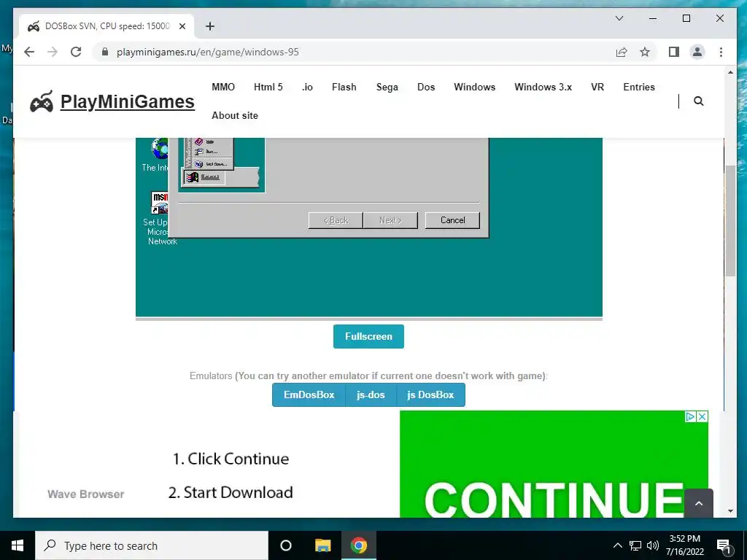
Task: Click the Fullscreen button
Action: pyautogui.click(x=368, y=336)
